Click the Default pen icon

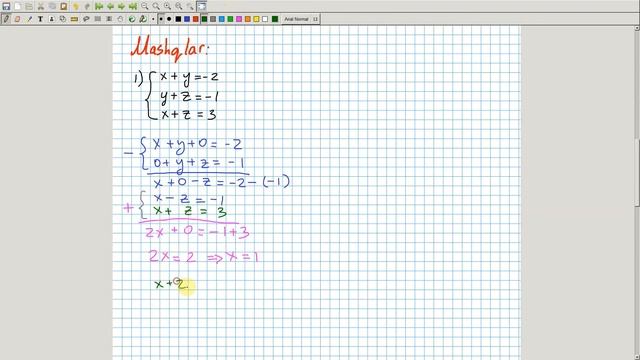click(x=143, y=19)
